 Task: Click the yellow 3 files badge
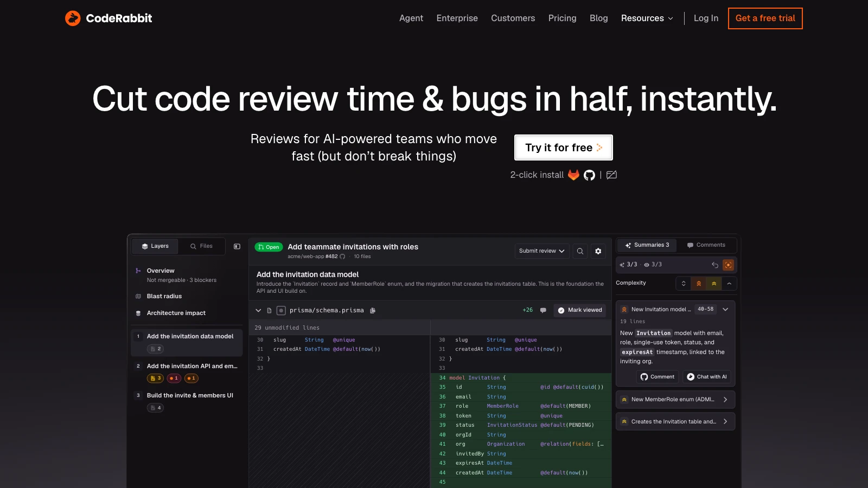[156, 378]
